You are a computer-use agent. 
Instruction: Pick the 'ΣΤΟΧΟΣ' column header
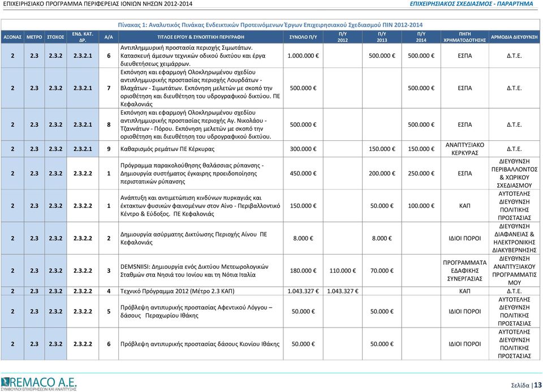(x=56, y=37)
